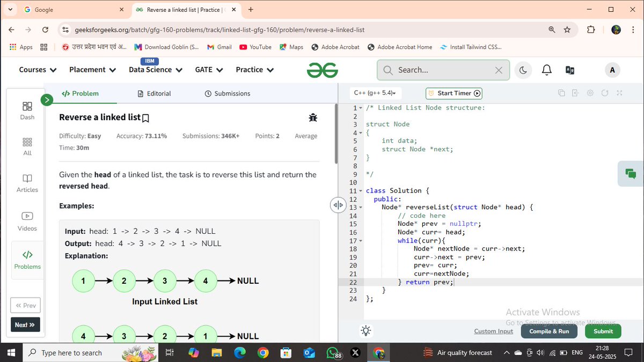Image resolution: width=644 pixels, height=362 pixels.
Task: Open the Practice menu
Action: (x=255, y=70)
